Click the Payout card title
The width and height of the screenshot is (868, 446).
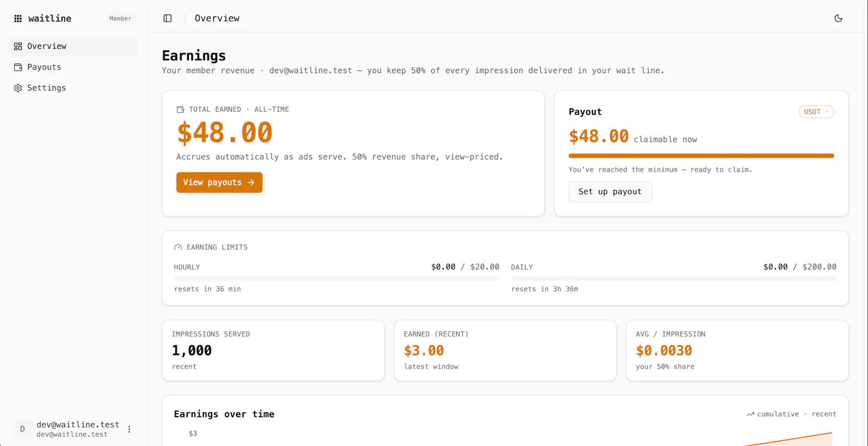coord(585,112)
